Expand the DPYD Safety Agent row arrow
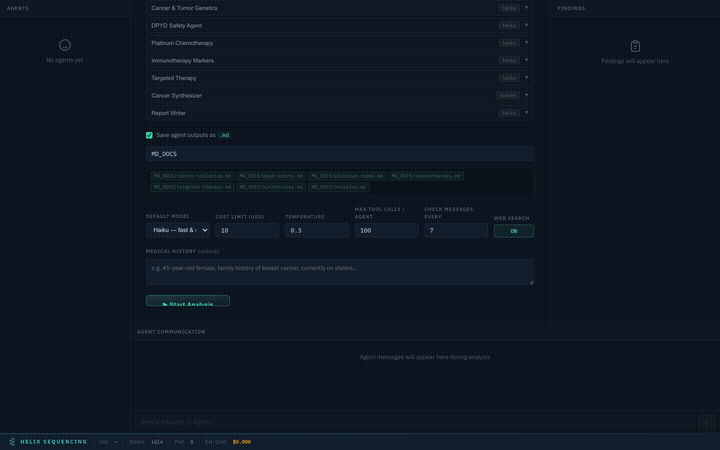 tap(526, 25)
